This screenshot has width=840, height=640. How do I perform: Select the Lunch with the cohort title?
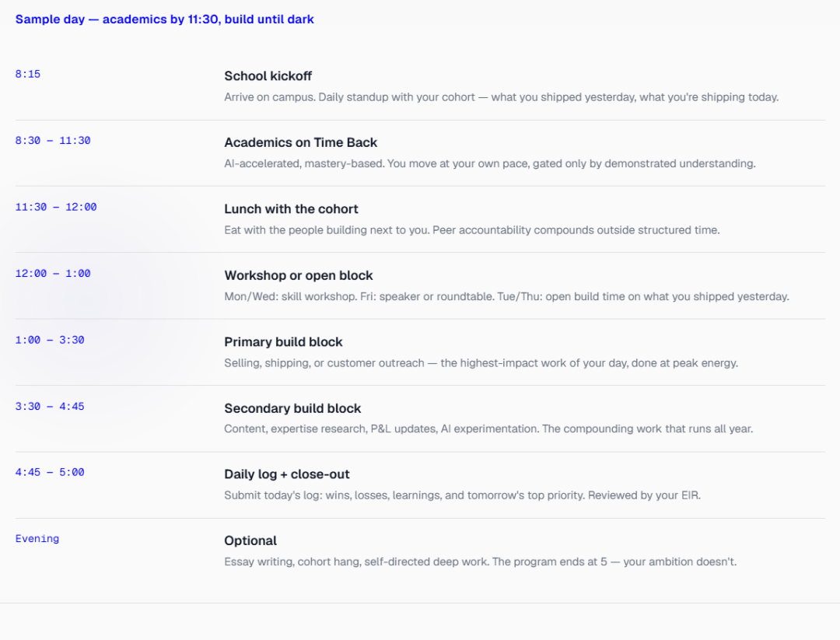291,209
